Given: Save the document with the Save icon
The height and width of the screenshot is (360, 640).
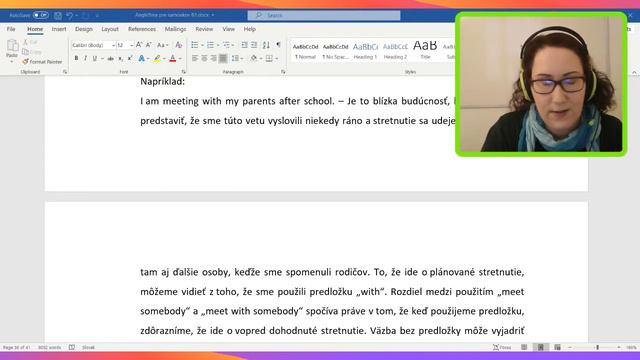Looking at the screenshot, I should pos(58,16).
